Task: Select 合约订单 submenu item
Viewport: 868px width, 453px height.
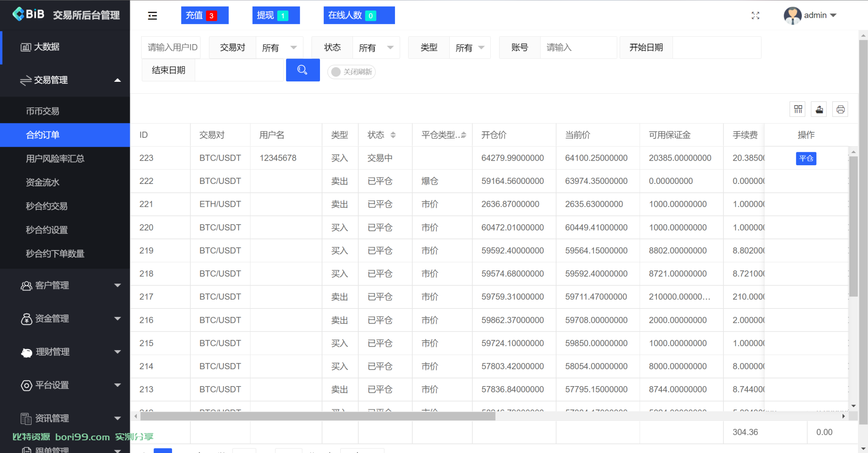Action: pos(65,135)
